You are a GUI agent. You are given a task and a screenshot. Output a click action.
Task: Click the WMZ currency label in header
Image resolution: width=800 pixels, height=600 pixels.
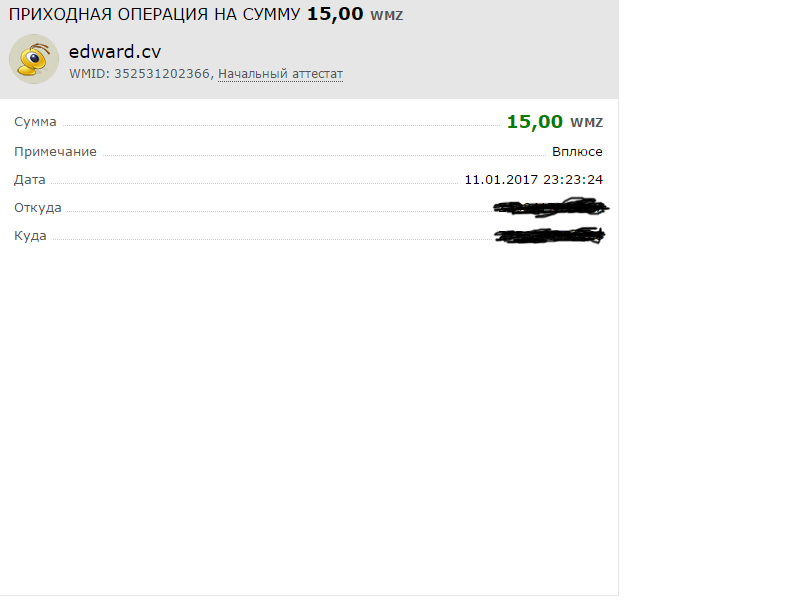(387, 16)
